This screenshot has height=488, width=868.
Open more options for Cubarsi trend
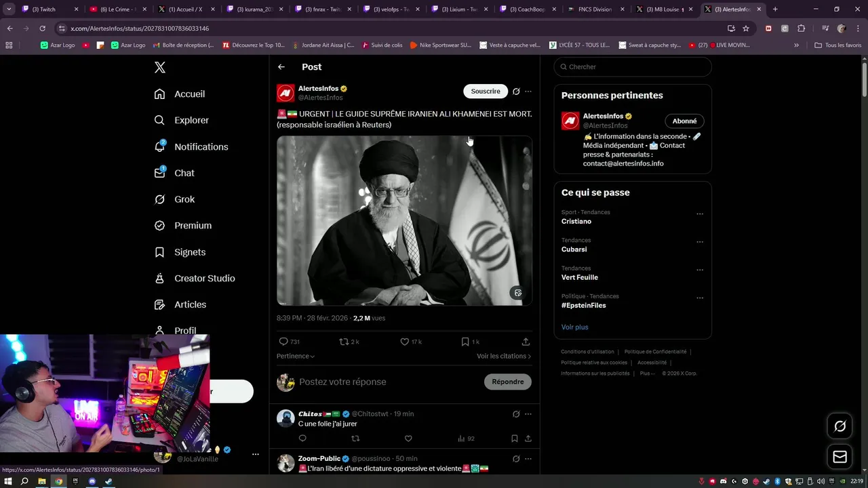(700, 242)
